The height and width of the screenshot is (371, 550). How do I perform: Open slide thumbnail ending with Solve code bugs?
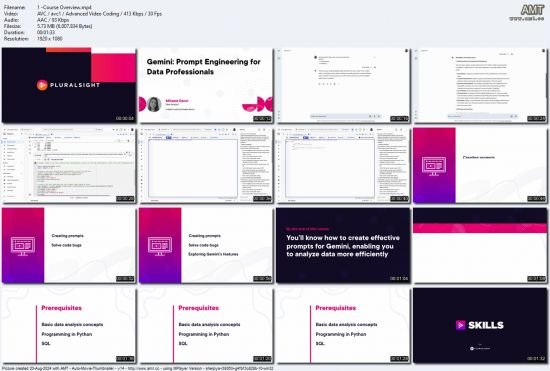coord(69,245)
